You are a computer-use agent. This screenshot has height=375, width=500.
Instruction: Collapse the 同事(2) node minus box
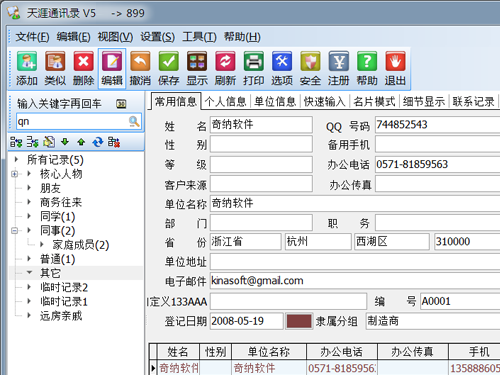(x=15, y=230)
